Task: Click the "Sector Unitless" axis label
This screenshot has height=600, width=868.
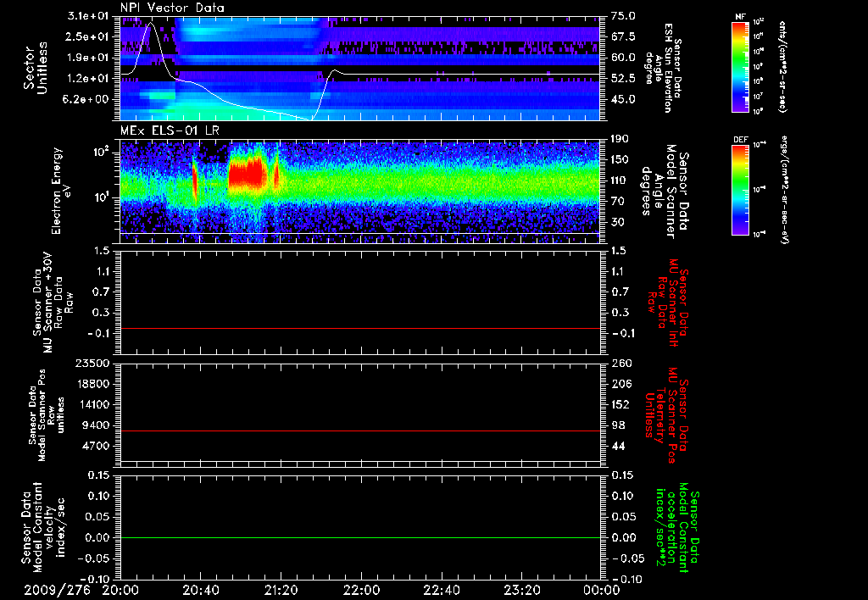Action: click(35, 68)
